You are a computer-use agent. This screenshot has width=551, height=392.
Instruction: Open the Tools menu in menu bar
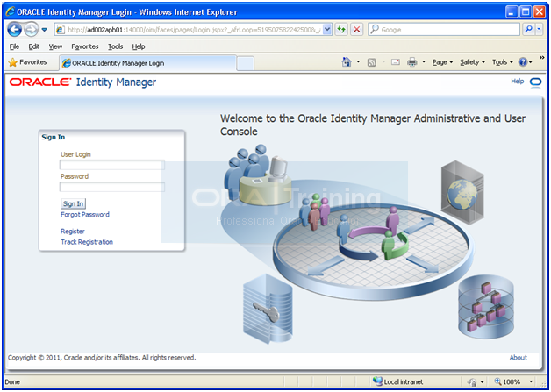[x=115, y=46]
